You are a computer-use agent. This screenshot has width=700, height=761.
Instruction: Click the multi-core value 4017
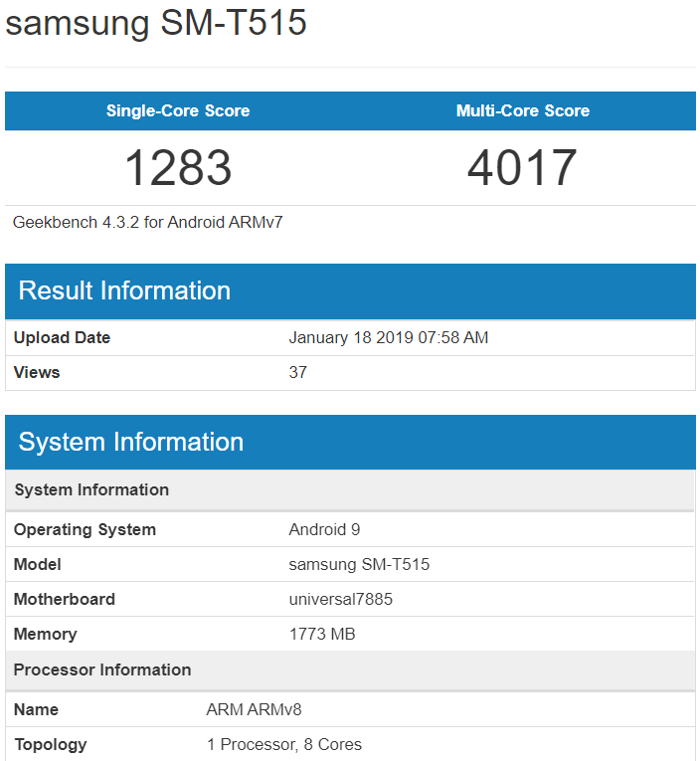[522, 167]
